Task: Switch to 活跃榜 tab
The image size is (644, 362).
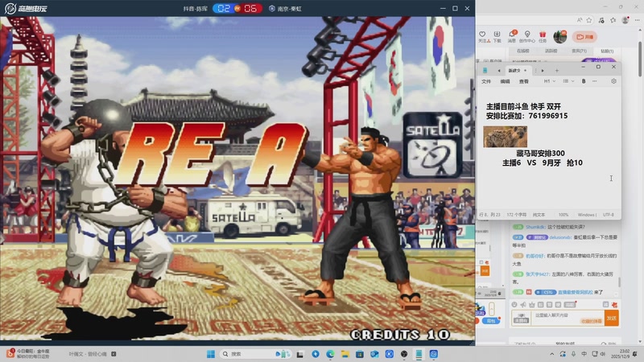Action: click(x=551, y=51)
